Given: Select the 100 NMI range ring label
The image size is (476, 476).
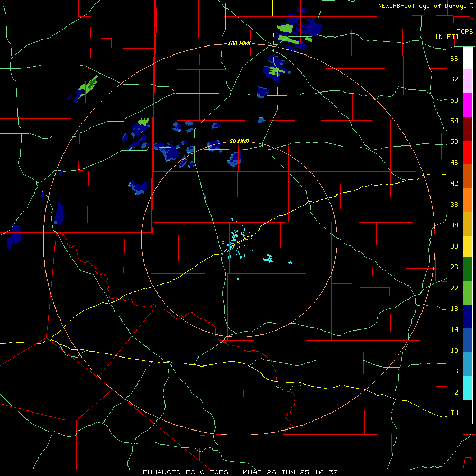Looking at the screenshot, I should click(x=239, y=43).
